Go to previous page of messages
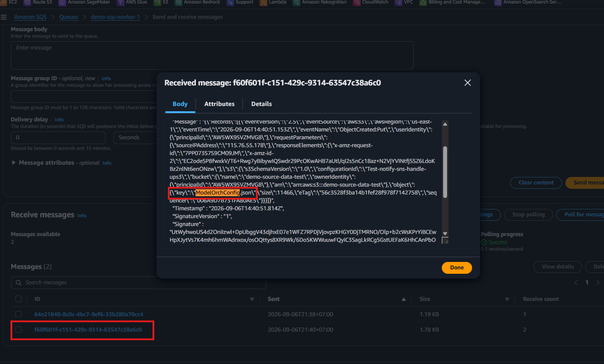Screen dimensions: 604x364 coord(576,283)
